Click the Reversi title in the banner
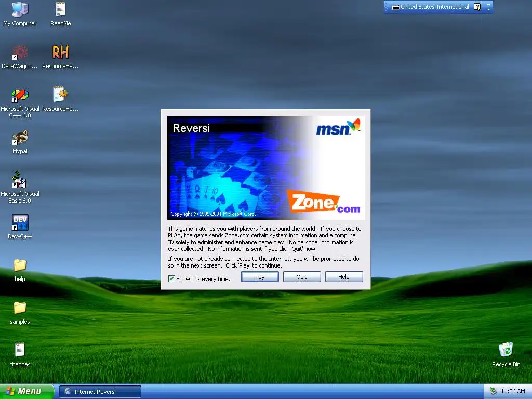532x399 pixels. (x=191, y=128)
